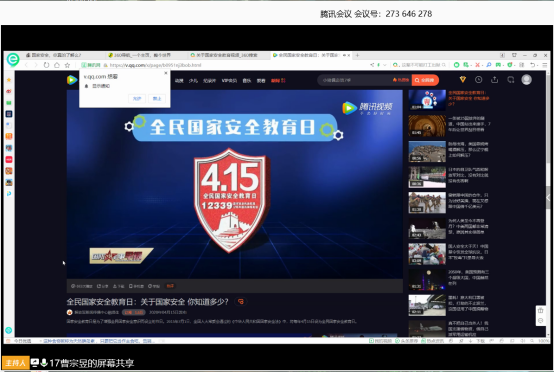
Task: Expand the undo-close tab dropdown arrow
Action: click(x=537, y=65)
